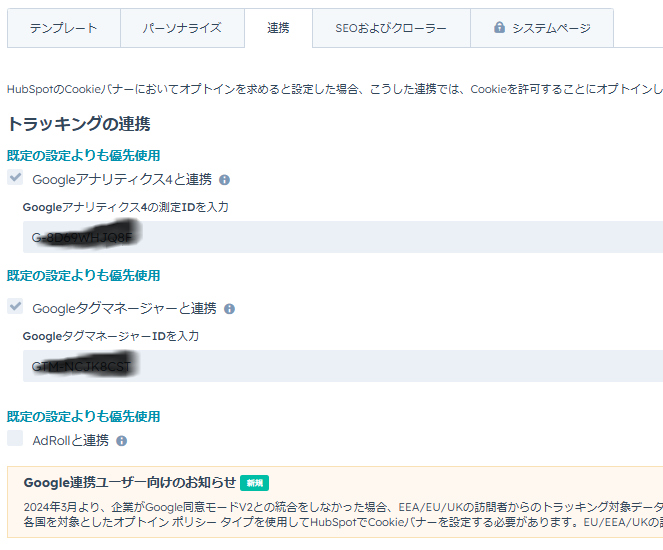Click the notice line starting with 2024年3月より
Viewport: 663px width, 550px height.
pos(343,507)
